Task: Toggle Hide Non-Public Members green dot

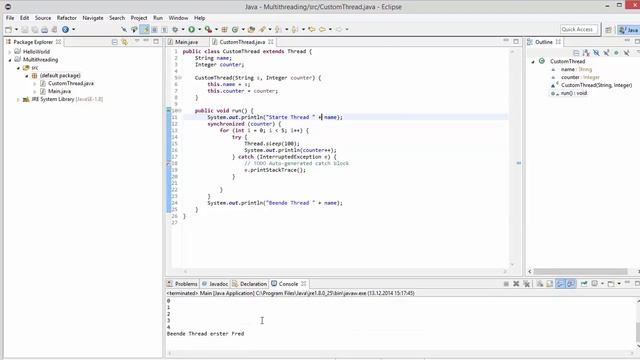Action: point(616,53)
